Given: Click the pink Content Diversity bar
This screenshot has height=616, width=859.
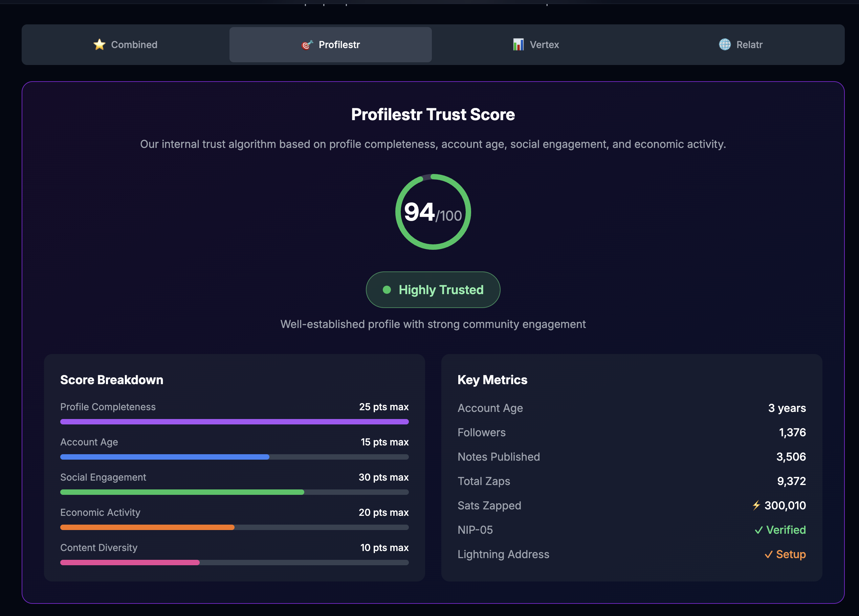Looking at the screenshot, I should (x=130, y=563).
